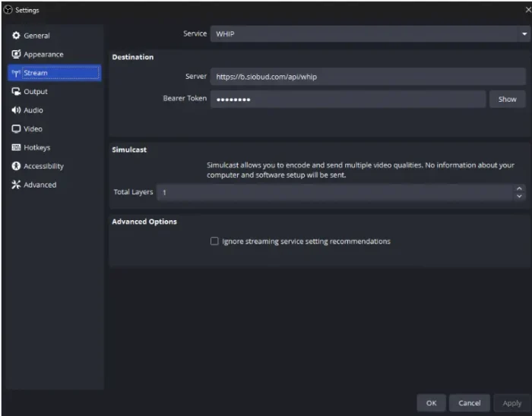The width and height of the screenshot is (532, 416).
Task: Focus the Bearer Token password field
Action: click(347, 99)
